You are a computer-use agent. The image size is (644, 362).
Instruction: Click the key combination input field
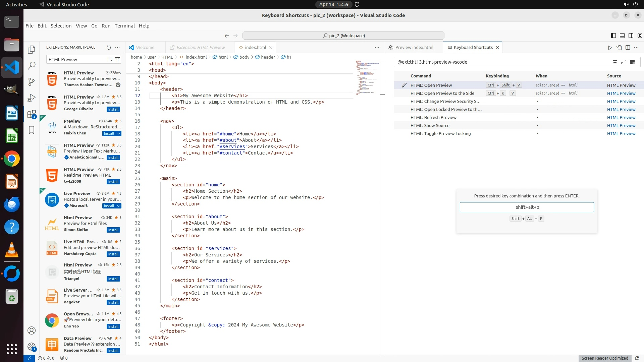click(527, 207)
